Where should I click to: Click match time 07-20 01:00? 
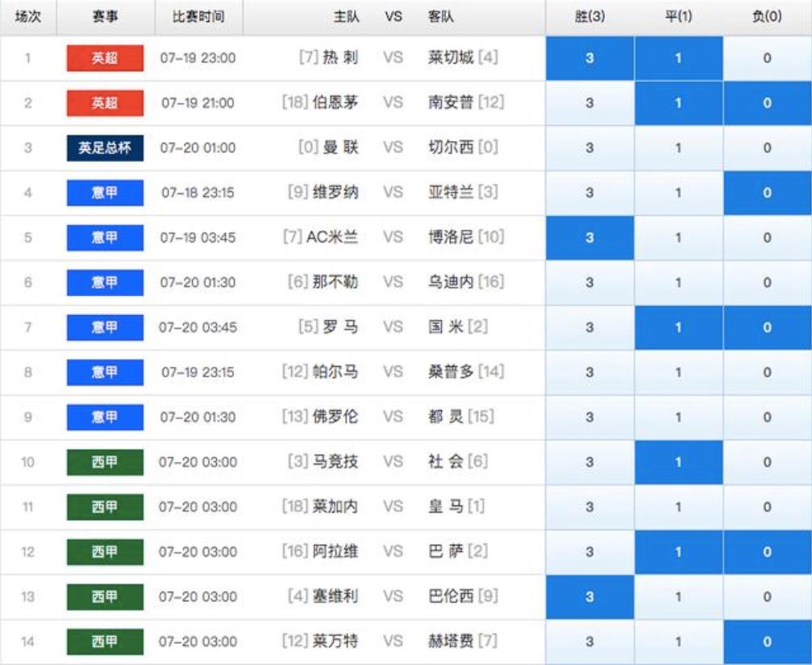pyautogui.click(x=198, y=148)
